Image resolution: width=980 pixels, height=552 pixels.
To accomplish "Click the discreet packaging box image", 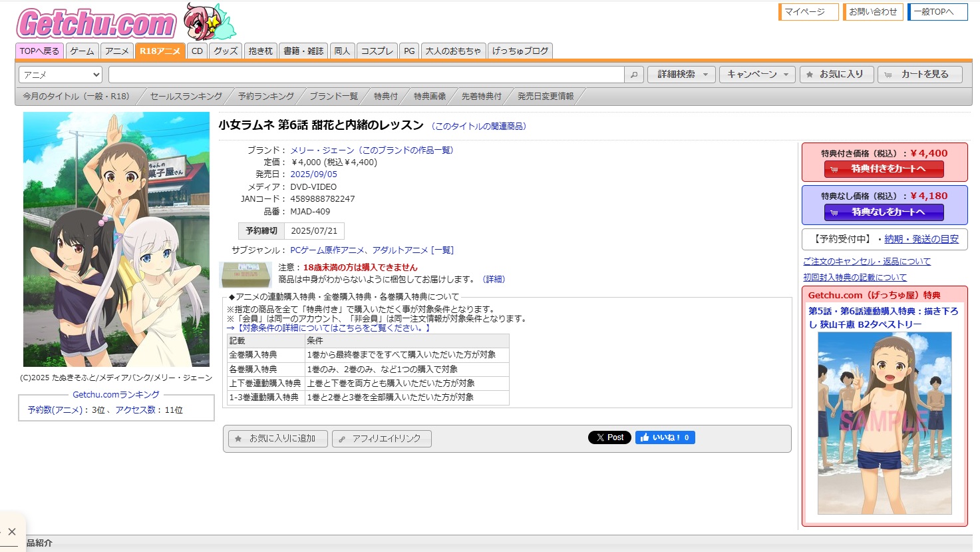I will pos(245,274).
